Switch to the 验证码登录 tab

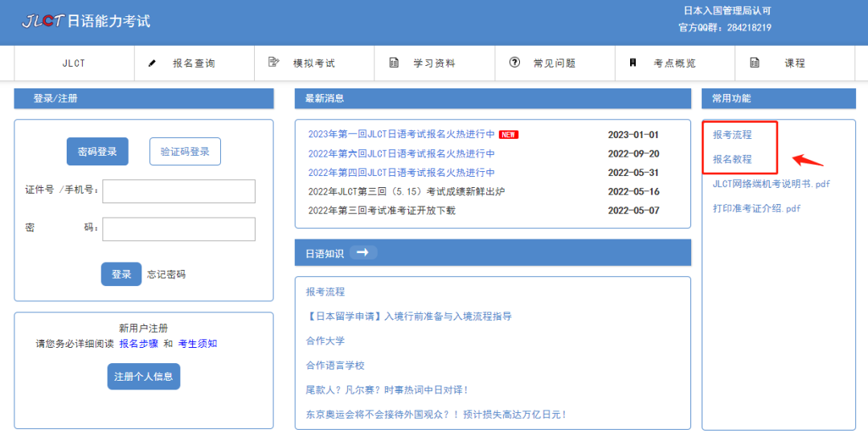pyautogui.click(x=185, y=152)
